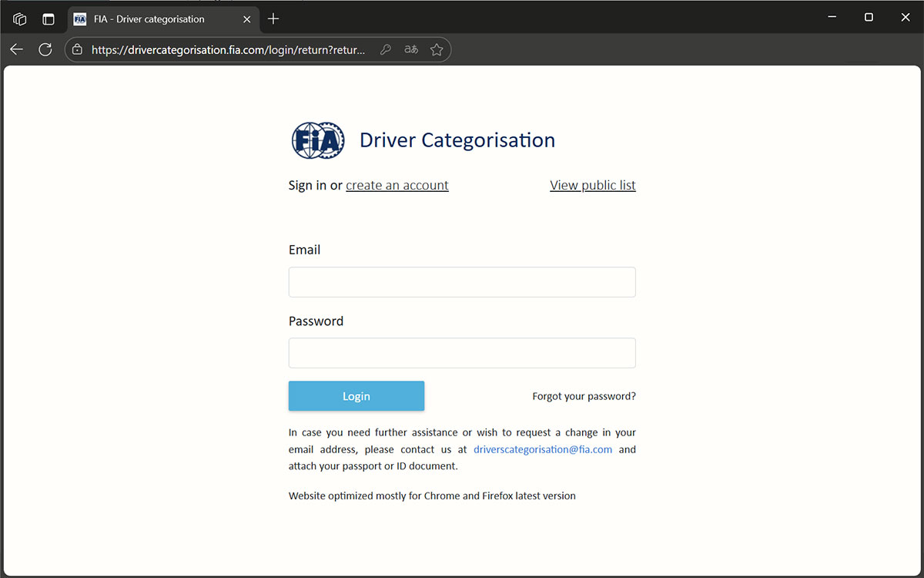Close the browser window
The image size is (924, 578).
point(905,17)
